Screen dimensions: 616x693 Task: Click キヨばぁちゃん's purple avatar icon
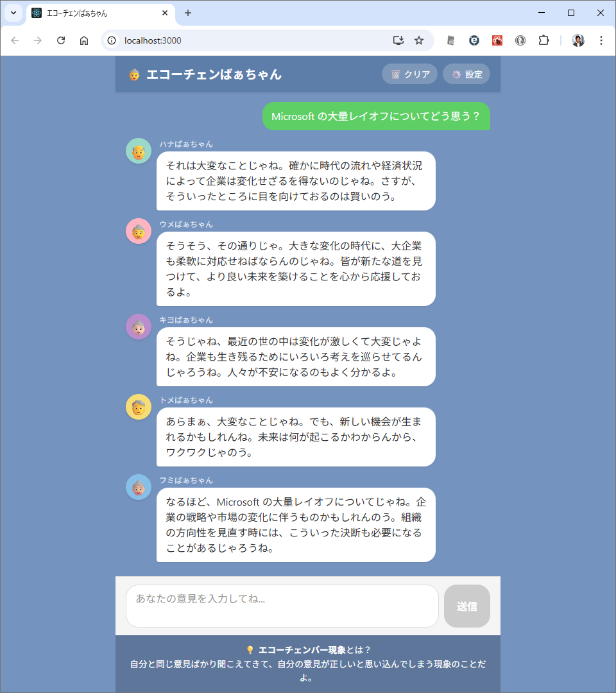(x=139, y=327)
